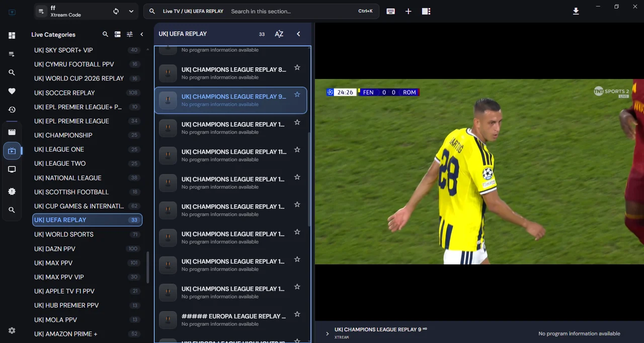The width and height of the screenshot is (644, 343).
Task: Open the settings gear at sidebar bottom
Action: tap(12, 330)
